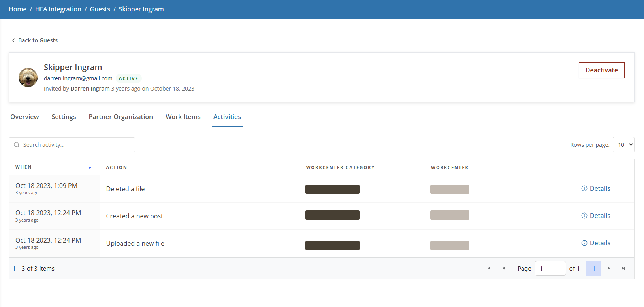Click the WORKCENTER CATEGORY column header
The width and height of the screenshot is (644, 307).
pos(340,167)
